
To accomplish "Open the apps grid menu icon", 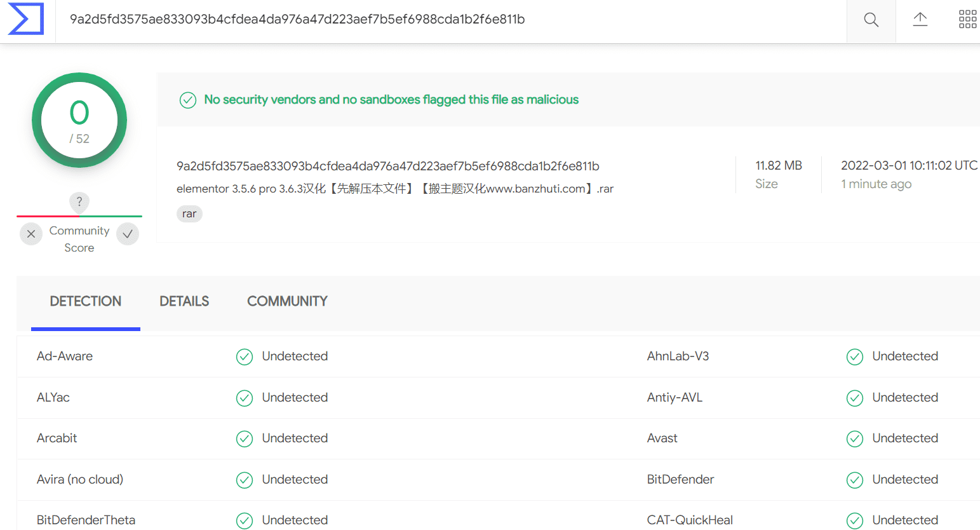I will (967, 20).
